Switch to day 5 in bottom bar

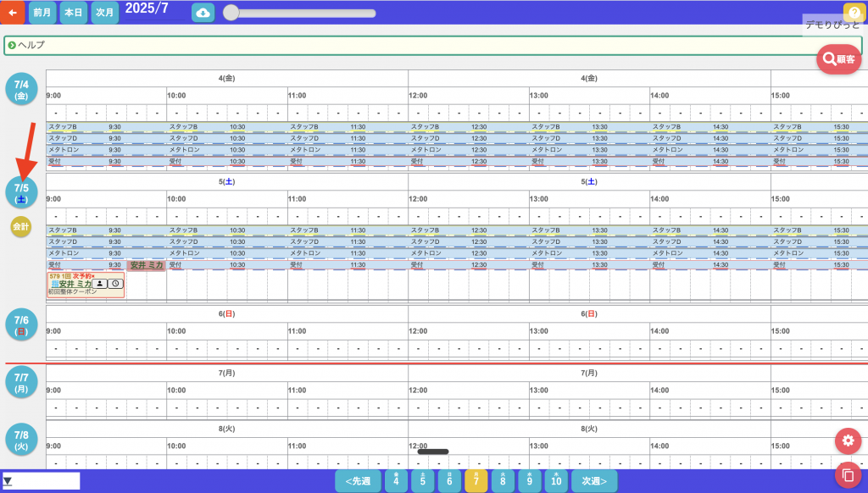click(422, 480)
